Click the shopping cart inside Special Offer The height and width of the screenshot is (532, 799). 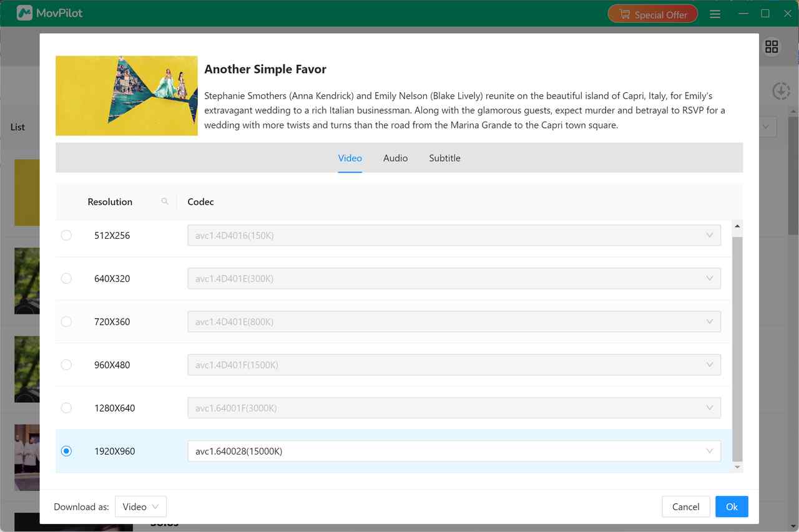point(624,13)
